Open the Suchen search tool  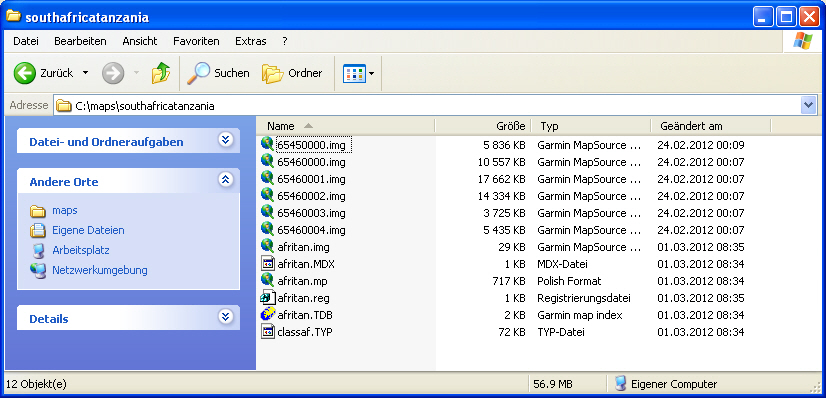click(x=219, y=73)
